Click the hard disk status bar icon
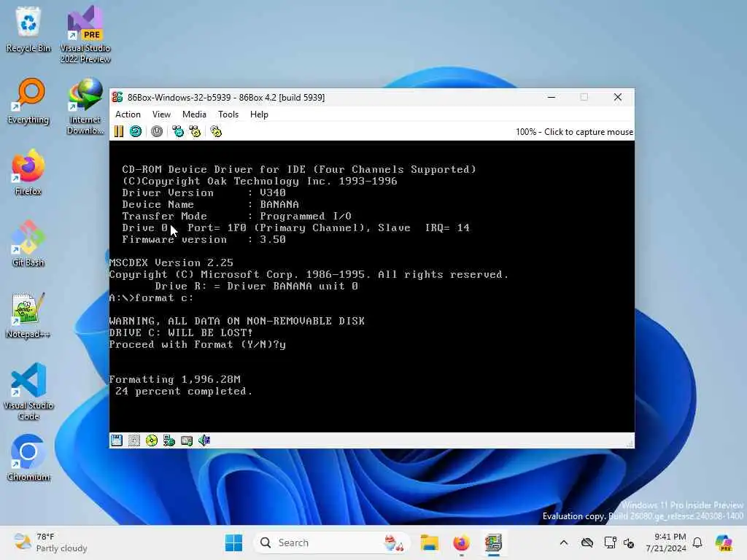The image size is (747, 560). pyautogui.click(x=187, y=440)
